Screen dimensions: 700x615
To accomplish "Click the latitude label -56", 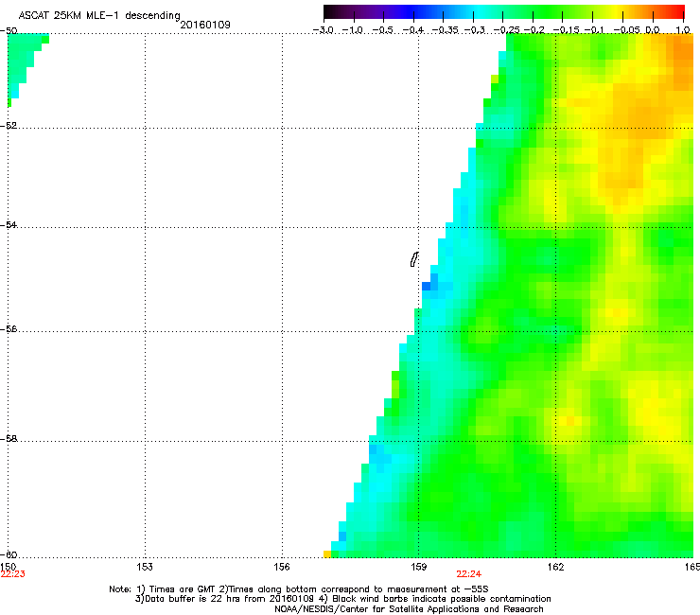I will coord(9,328).
